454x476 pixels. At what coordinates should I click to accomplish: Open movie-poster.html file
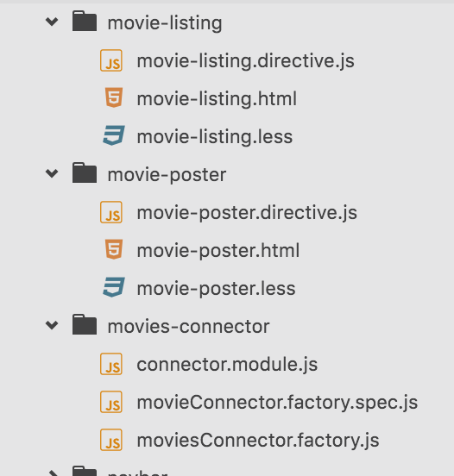pos(218,251)
